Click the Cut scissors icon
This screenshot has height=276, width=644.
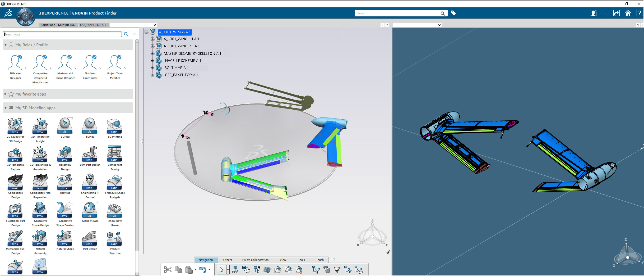tap(168, 270)
